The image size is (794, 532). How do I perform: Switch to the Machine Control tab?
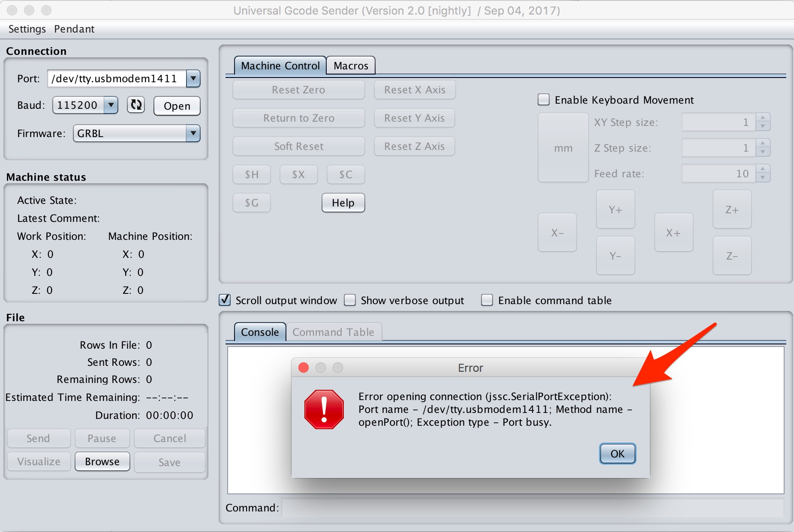pos(280,66)
